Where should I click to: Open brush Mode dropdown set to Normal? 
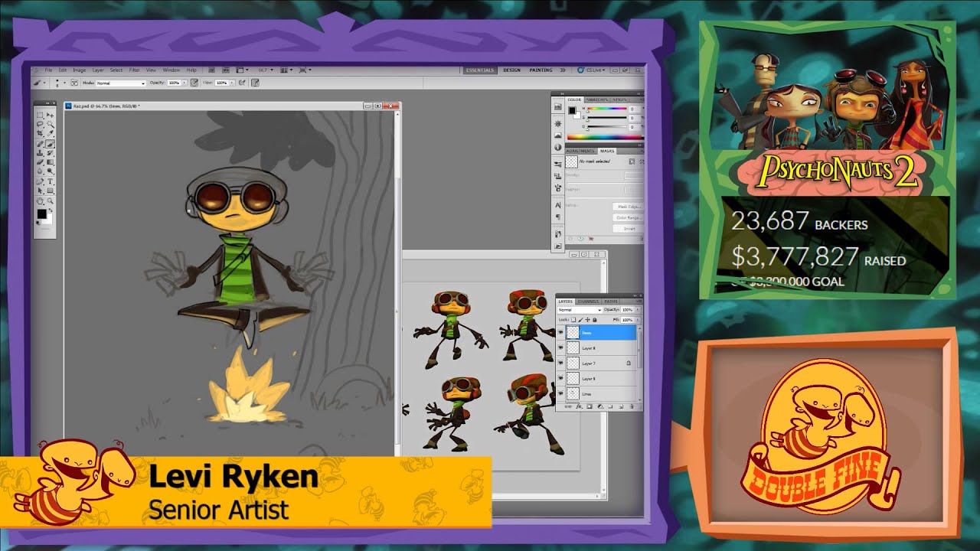(121, 83)
